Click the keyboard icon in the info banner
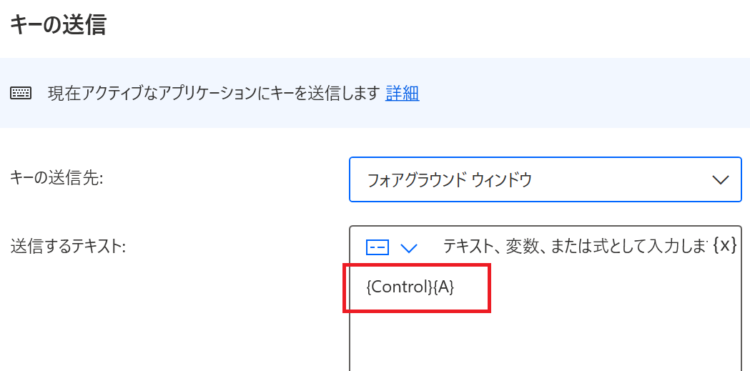This screenshot has width=750, height=371. click(21, 93)
